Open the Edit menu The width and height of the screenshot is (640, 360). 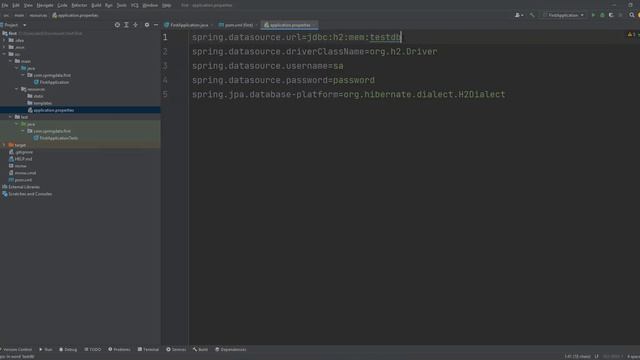16,5
